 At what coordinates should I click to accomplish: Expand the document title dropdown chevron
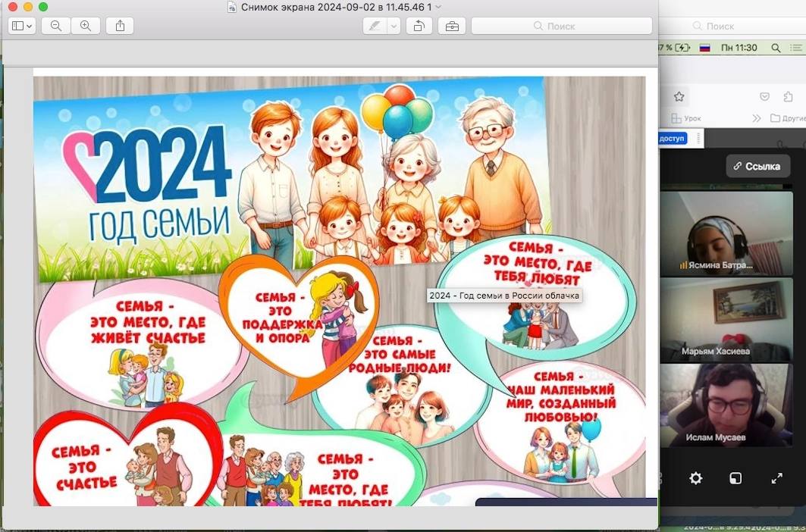pyautogui.click(x=439, y=7)
